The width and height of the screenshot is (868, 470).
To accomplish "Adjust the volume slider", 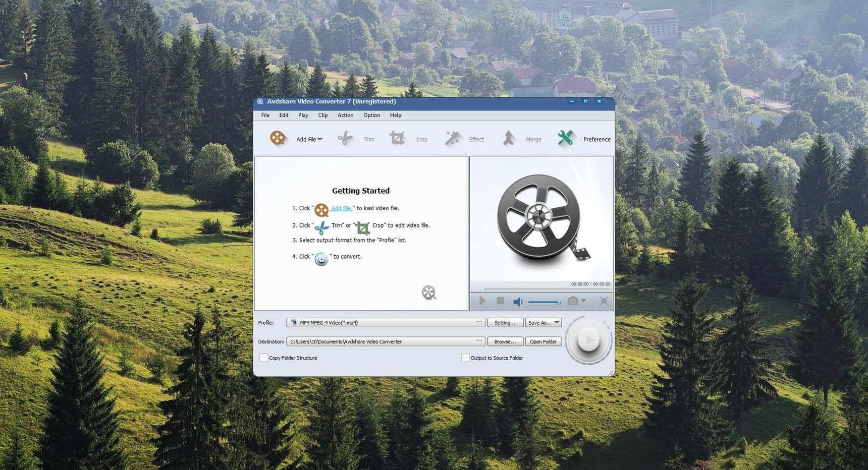I will pyautogui.click(x=545, y=302).
